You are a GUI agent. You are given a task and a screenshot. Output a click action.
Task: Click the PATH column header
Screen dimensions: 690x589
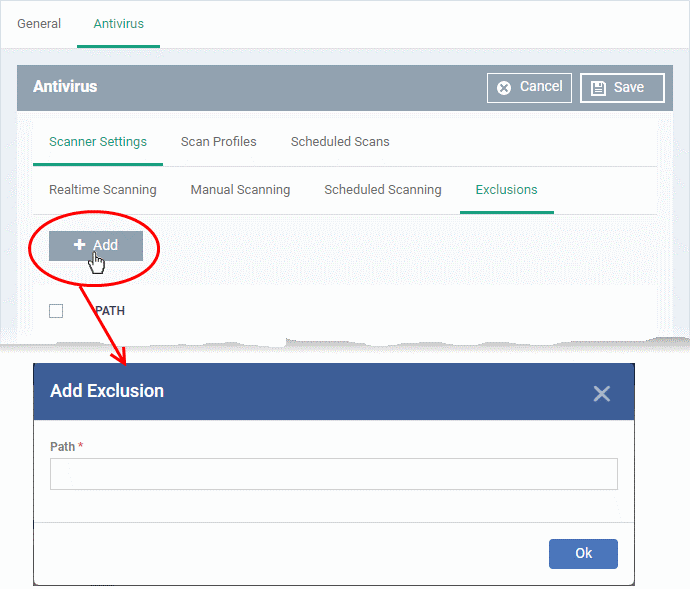click(110, 311)
